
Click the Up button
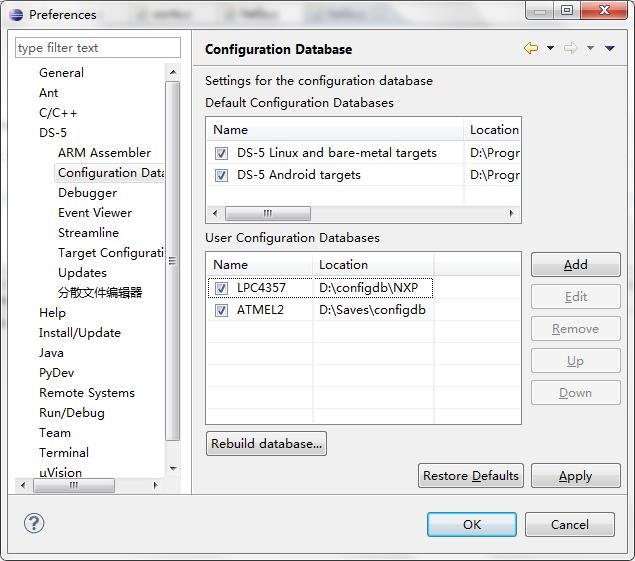click(x=575, y=360)
